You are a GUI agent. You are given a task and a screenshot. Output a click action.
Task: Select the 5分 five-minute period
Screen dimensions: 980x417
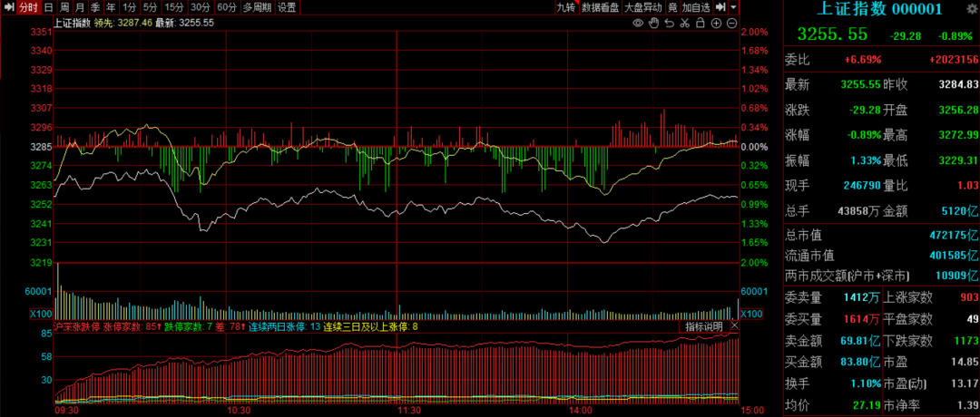tap(150, 7)
